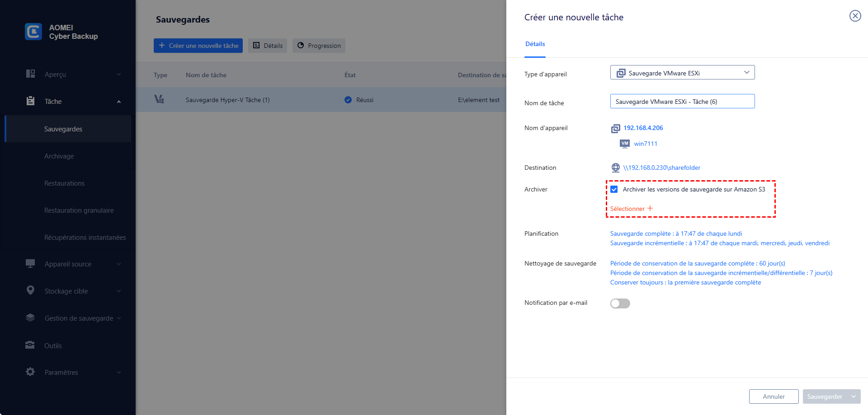Edit the Sauvegarde incrémentielle schedule link

720,243
